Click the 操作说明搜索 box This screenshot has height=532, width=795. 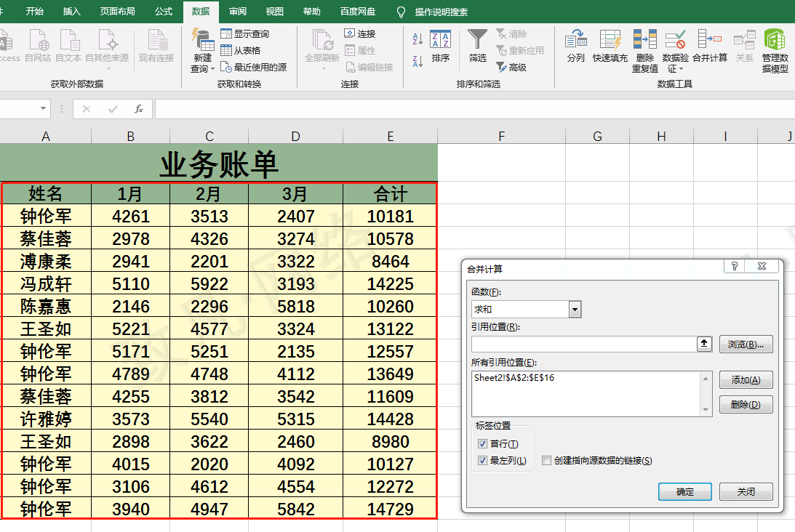(x=441, y=12)
